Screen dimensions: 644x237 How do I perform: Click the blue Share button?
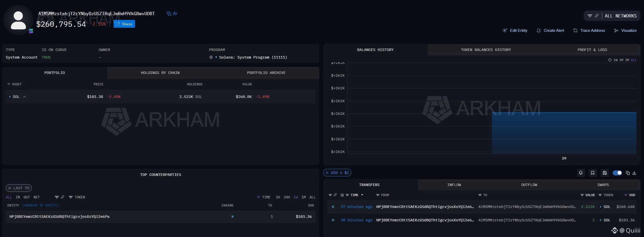tap(124, 24)
